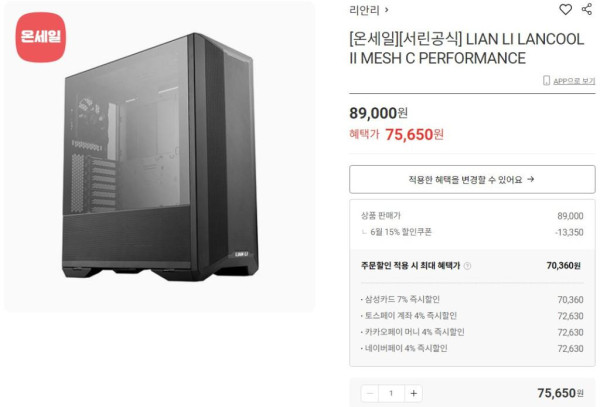Click the share icon
The height and width of the screenshot is (407, 600).
587,9
